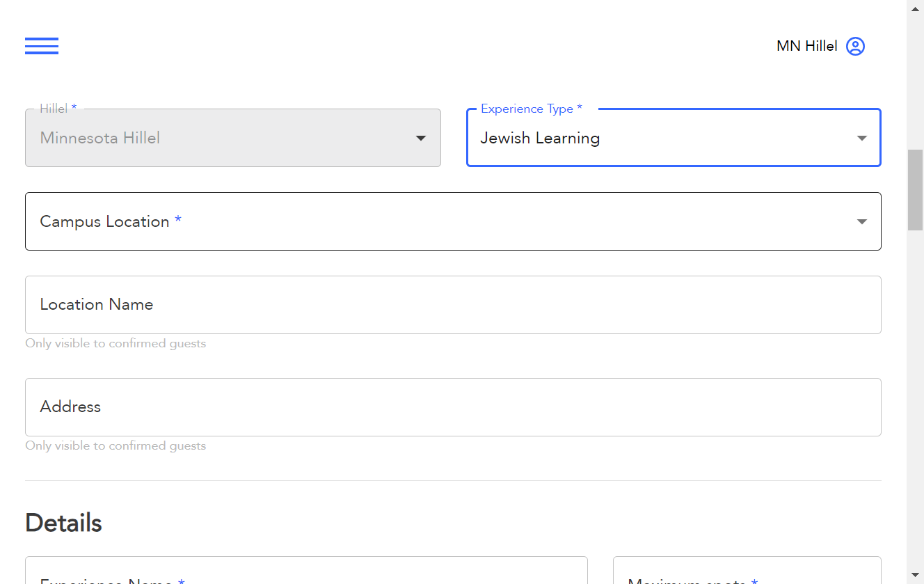The image size is (924, 584).
Task: Open the Campus Location dropdown
Action: click(x=453, y=221)
